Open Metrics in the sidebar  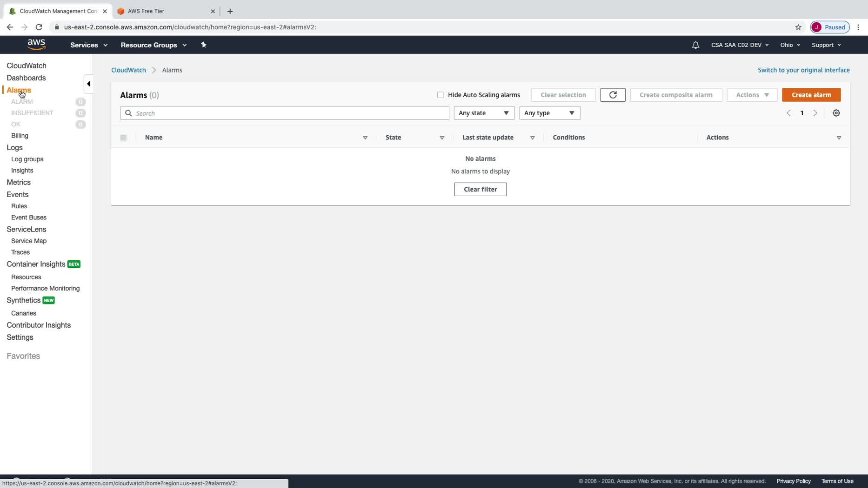19,183
